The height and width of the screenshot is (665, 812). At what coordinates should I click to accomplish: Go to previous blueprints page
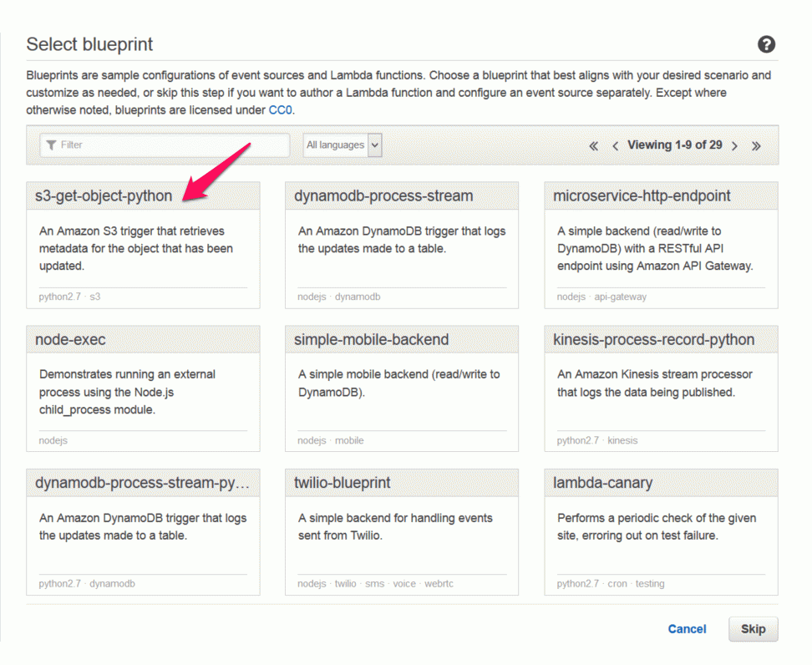pos(615,146)
